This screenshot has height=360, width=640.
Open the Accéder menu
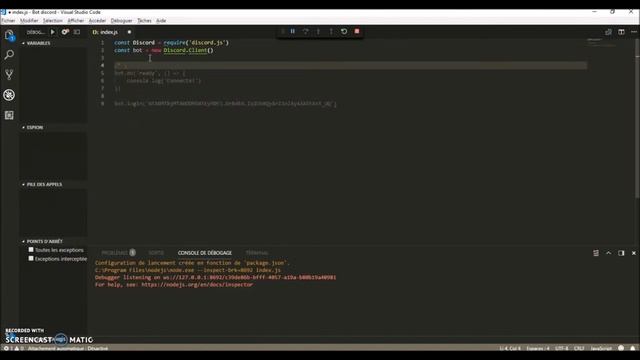coord(97,20)
